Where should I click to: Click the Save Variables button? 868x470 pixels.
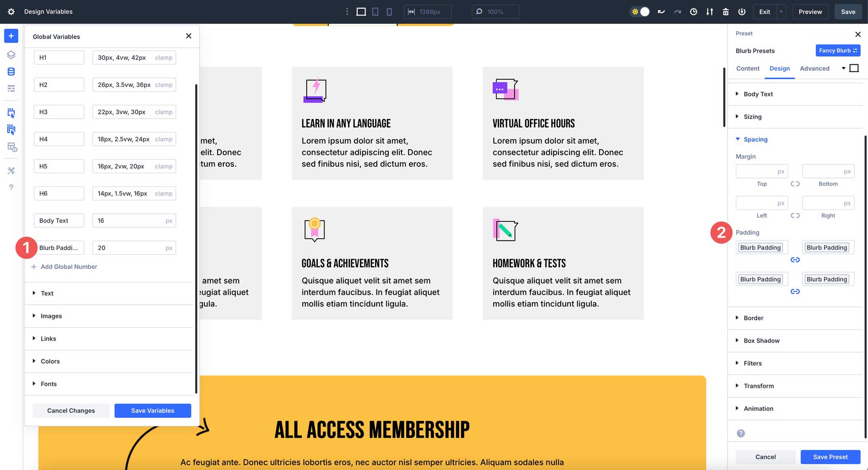153,411
